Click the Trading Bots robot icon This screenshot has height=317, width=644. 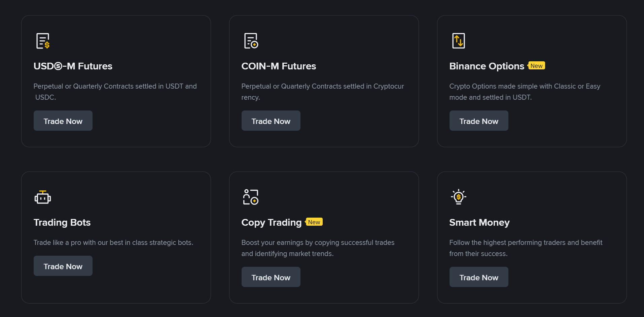(42, 197)
